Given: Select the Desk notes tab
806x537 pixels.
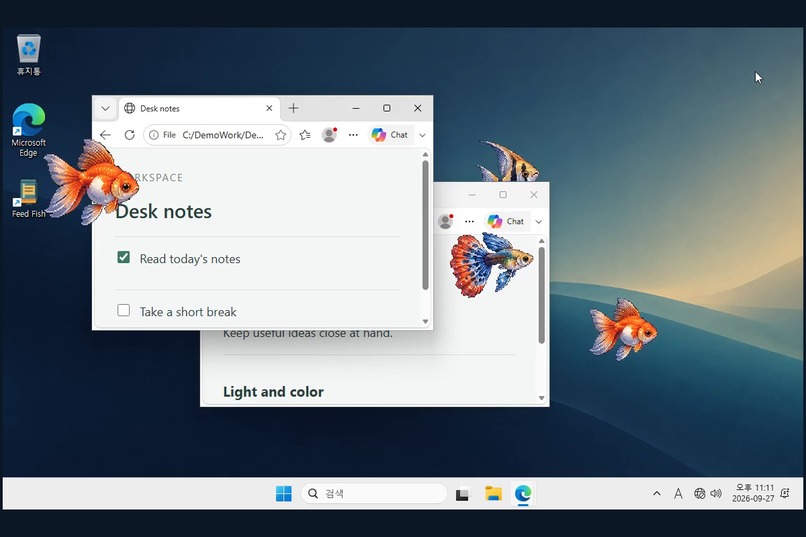Looking at the screenshot, I should (200, 108).
